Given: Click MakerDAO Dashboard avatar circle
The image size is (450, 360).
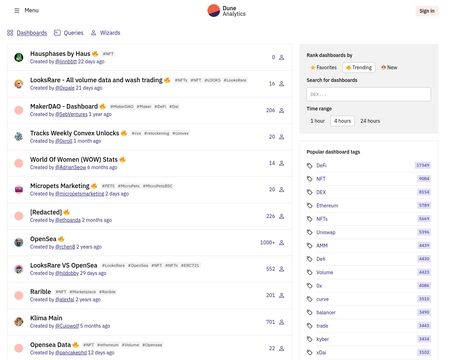Looking at the screenshot, I should point(19,110).
